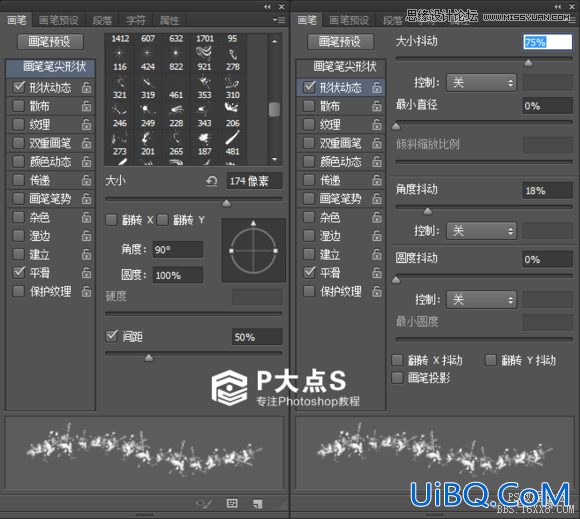Screen dimensions: 580x519
Task: Enable 翻转 Y 抖动 checkbox
Action: pyautogui.click(x=490, y=360)
